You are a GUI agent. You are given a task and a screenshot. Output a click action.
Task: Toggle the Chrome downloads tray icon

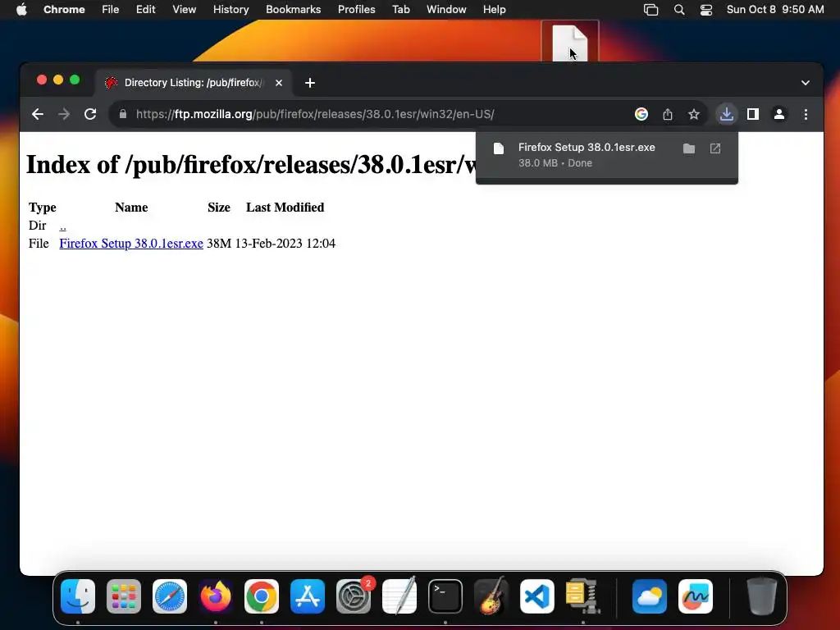coord(727,114)
